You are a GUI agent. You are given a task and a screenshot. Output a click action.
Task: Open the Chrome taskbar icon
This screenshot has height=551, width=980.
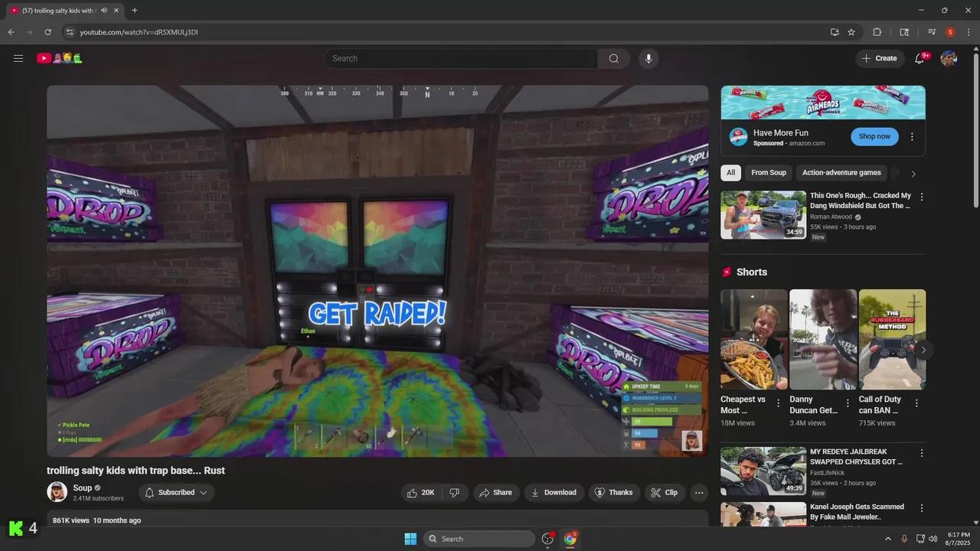point(570,539)
